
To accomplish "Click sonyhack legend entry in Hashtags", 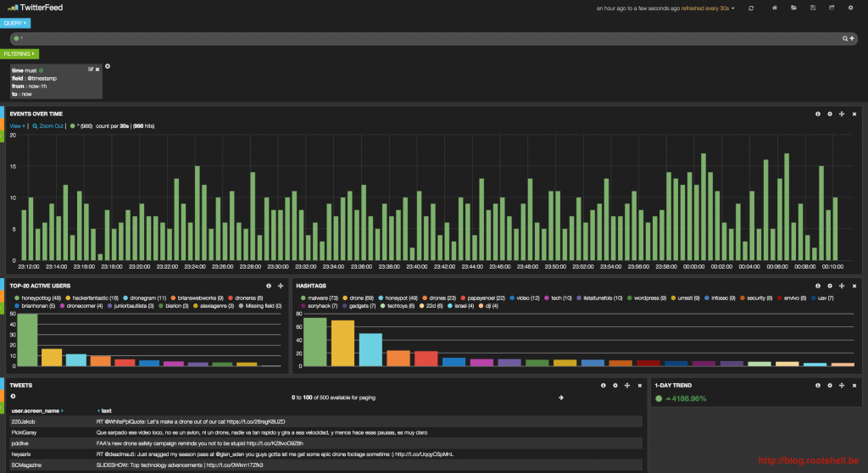I will 319,306.
